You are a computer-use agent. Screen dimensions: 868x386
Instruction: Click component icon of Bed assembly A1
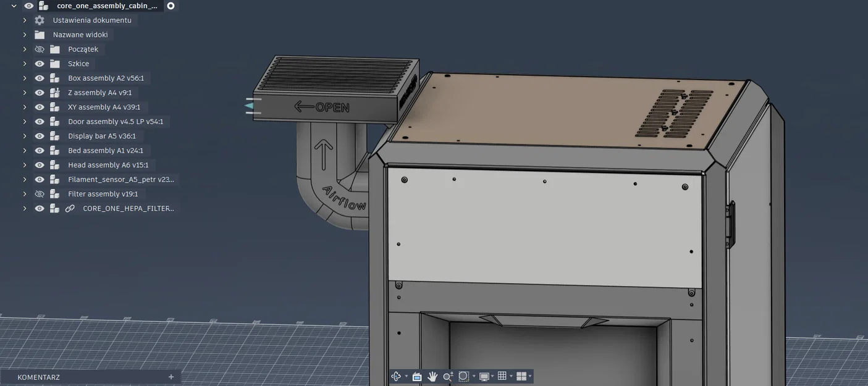55,151
